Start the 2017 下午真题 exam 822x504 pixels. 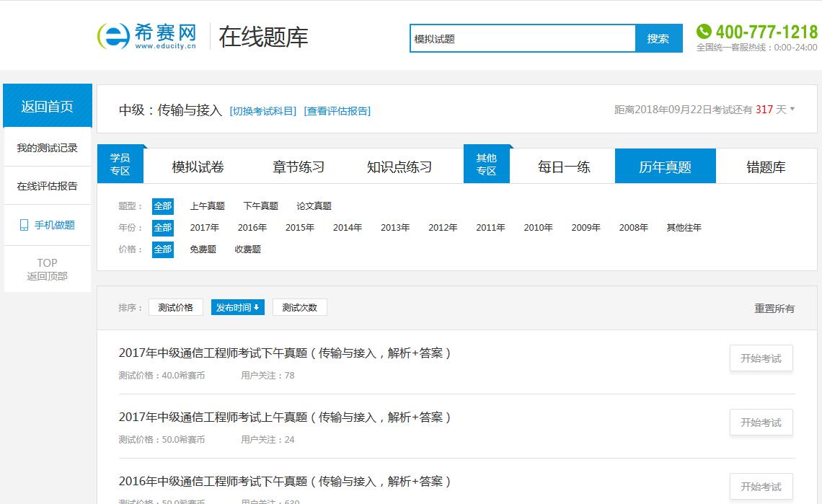(761, 358)
